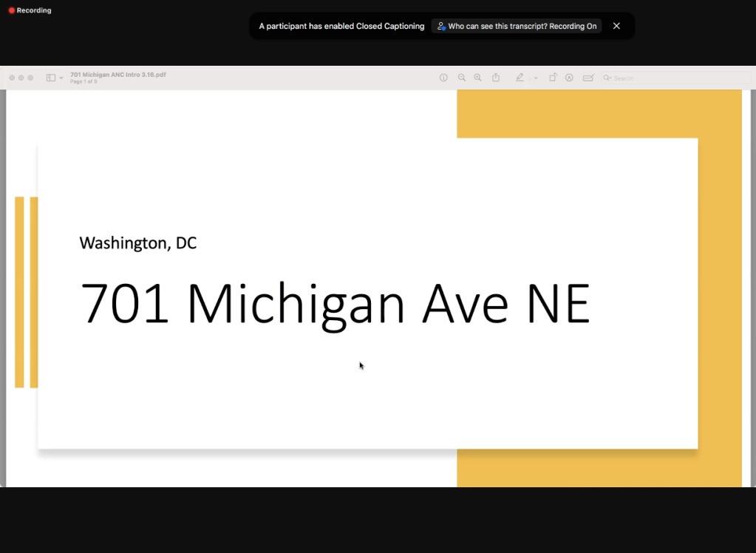Click the closed captioning notification message
The image size is (756, 553).
(x=341, y=26)
